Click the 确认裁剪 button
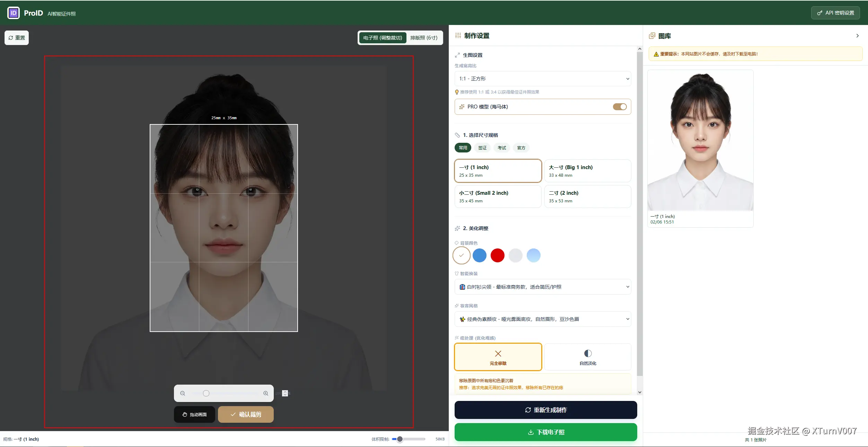The width and height of the screenshot is (868, 447). pyautogui.click(x=246, y=414)
